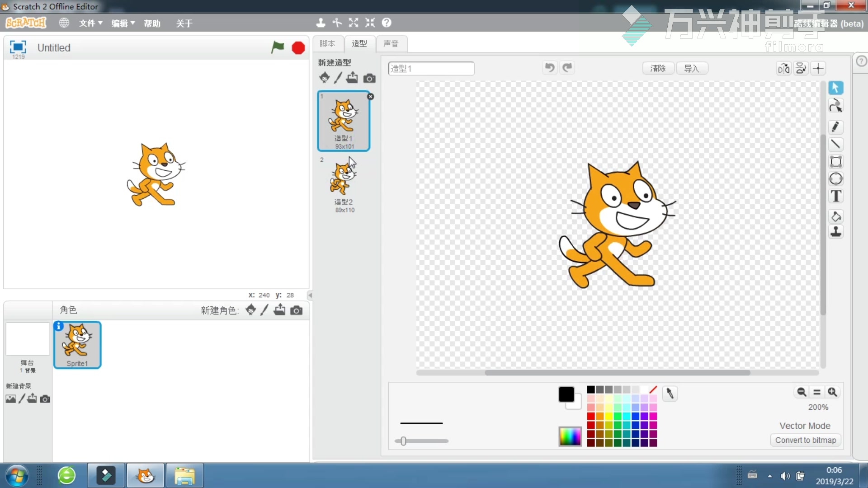Flip costume up-down
This screenshot has height=488, width=868.
point(801,68)
